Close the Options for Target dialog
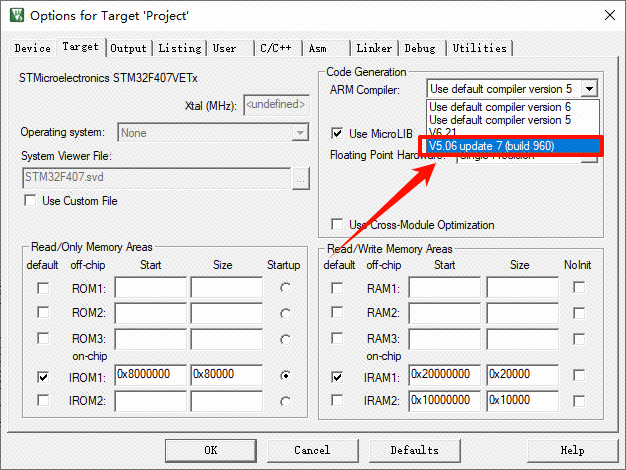 point(606,16)
